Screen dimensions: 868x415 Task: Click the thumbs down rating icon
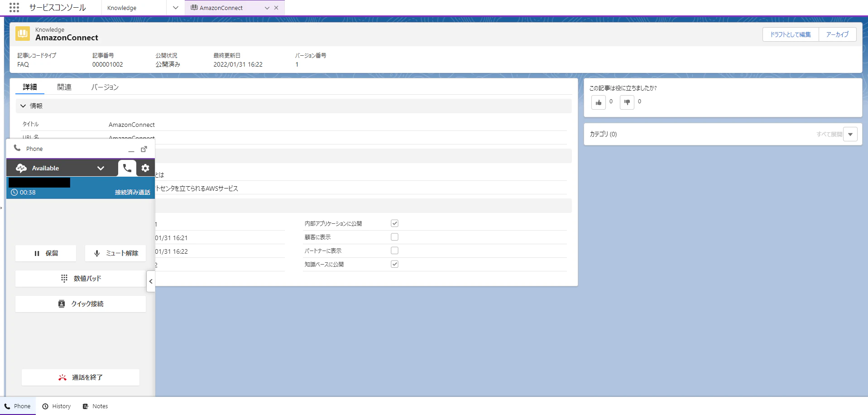pos(627,102)
